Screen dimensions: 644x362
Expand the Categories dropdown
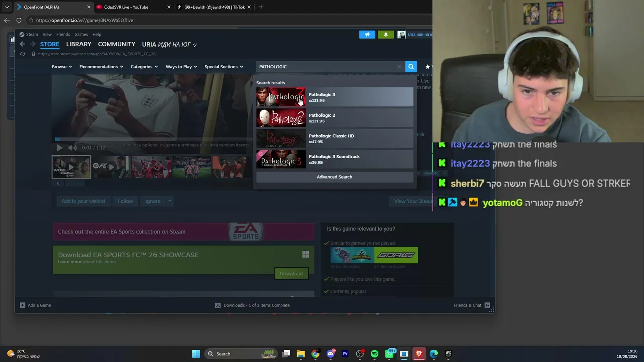point(144,67)
